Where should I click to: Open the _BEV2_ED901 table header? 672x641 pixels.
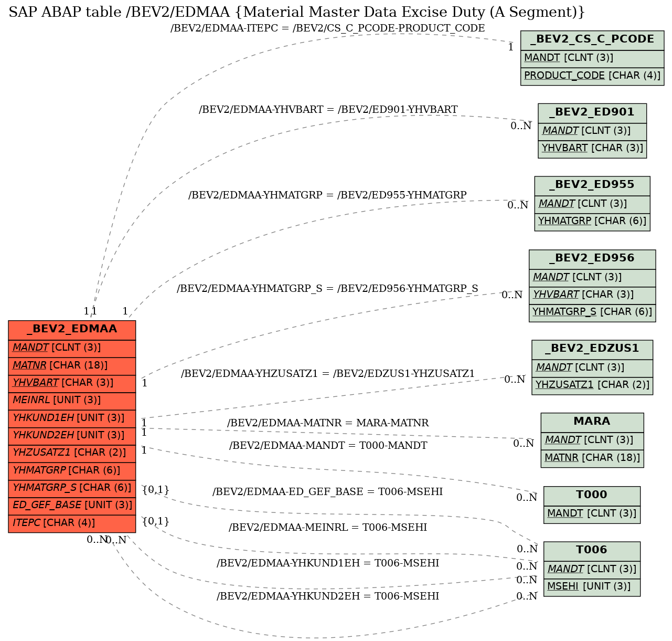(x=592, y=112)
